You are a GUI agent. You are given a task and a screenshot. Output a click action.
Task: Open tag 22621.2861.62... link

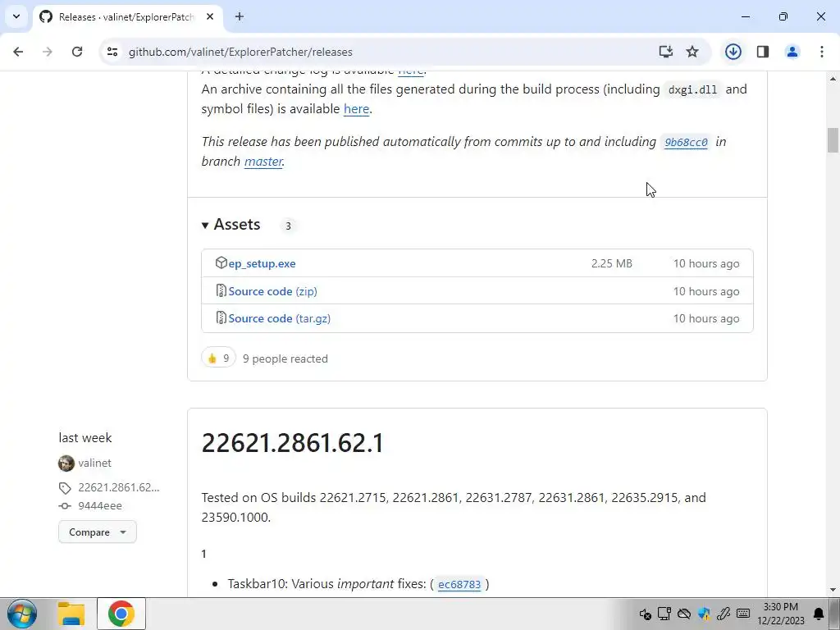(119, 487)
